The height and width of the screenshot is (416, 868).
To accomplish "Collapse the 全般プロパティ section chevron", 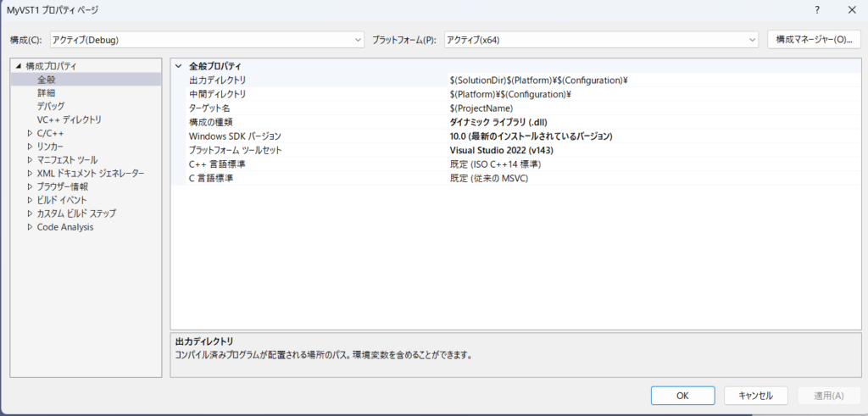I will point(178,66).
